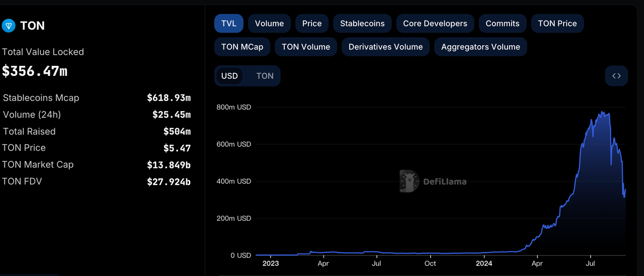The height and width of the screenshot is (276, 644).
Task: Enable TON Volume series
Action: [x=306, y=47]
